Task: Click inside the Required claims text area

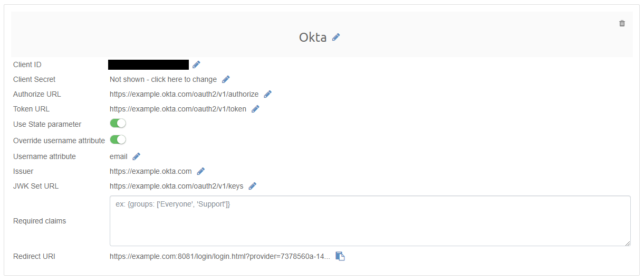Action: tap(369, 221)
